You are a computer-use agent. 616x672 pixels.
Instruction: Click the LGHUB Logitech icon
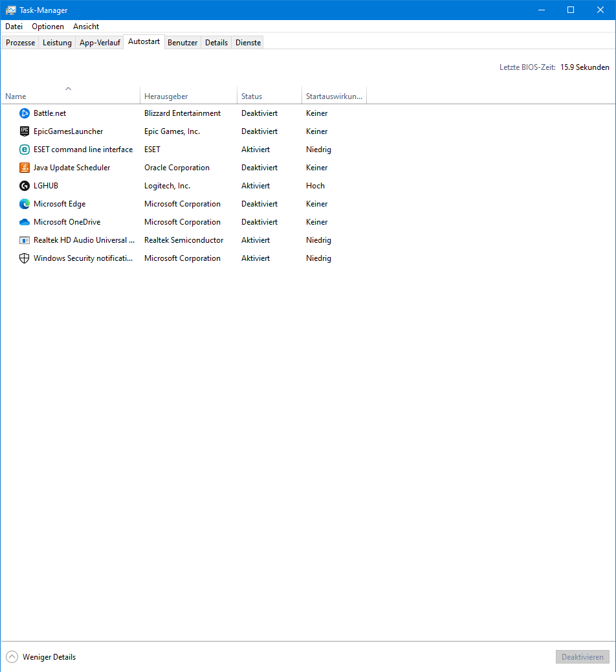pos(25,186)
